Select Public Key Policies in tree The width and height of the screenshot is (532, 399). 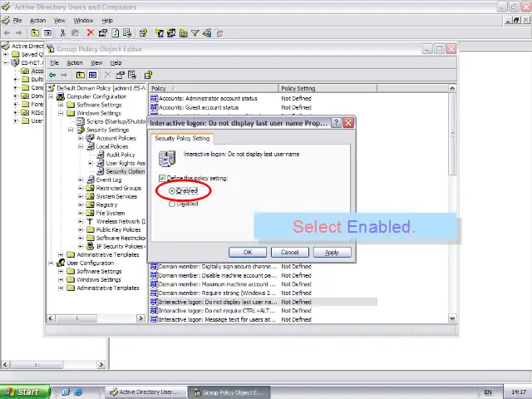118,229
